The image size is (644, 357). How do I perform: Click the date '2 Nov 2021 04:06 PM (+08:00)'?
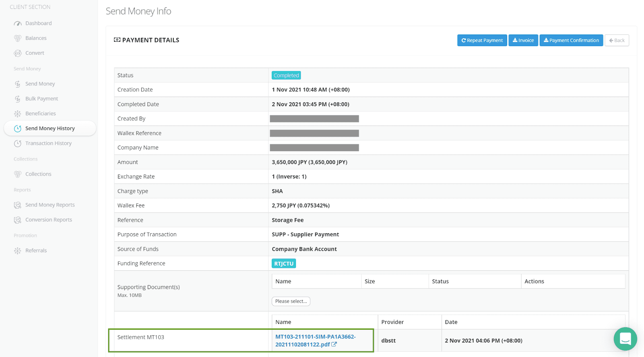pos(483,341)
